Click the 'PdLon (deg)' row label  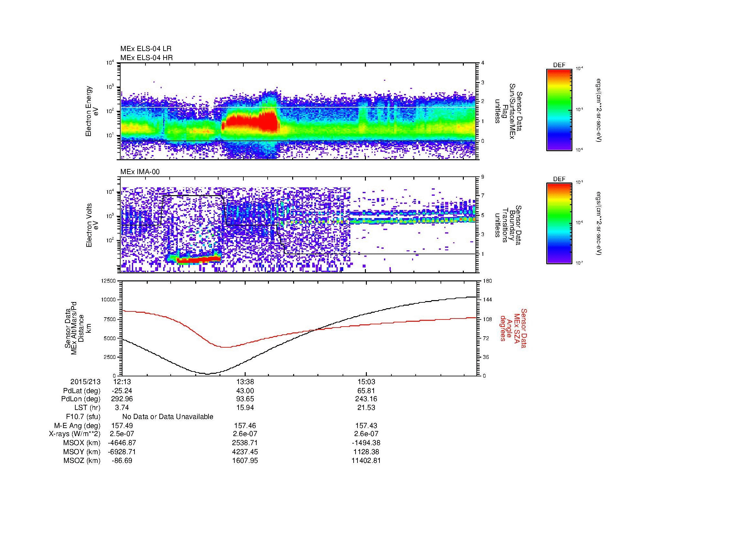pyautogui.click(x=81, y=399)
